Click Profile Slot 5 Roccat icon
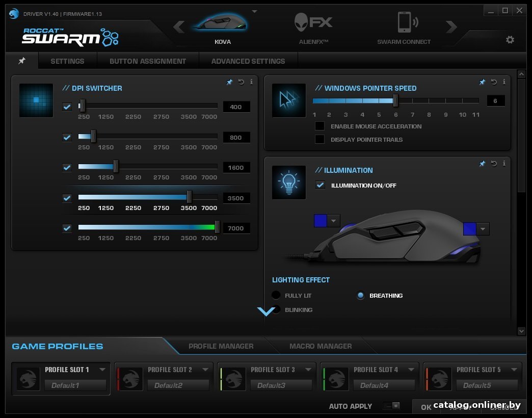The height and width of the screenshot is (418, 532). [x=439, y=379]
